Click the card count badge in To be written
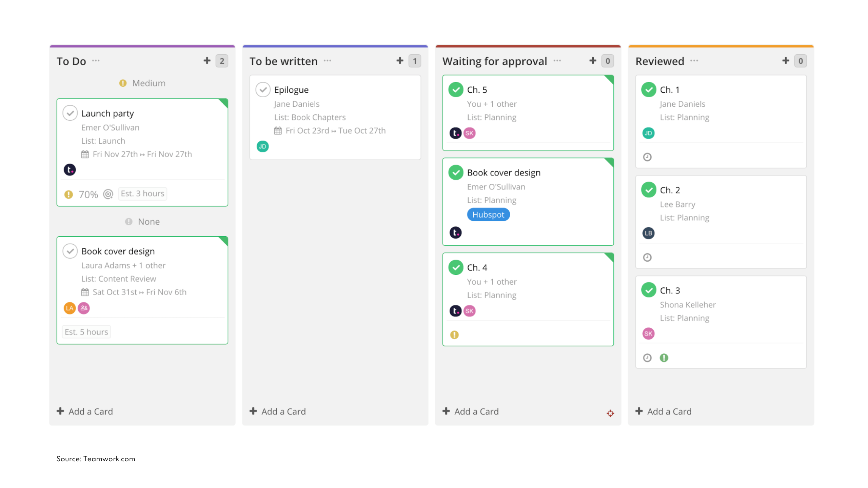The height and width of the screenshot is (488, 868). click(x=415, y=61)
